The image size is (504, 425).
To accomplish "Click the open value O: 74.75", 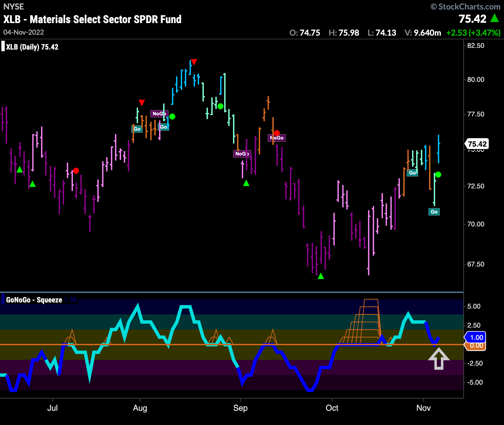I will tap(305, 33).
